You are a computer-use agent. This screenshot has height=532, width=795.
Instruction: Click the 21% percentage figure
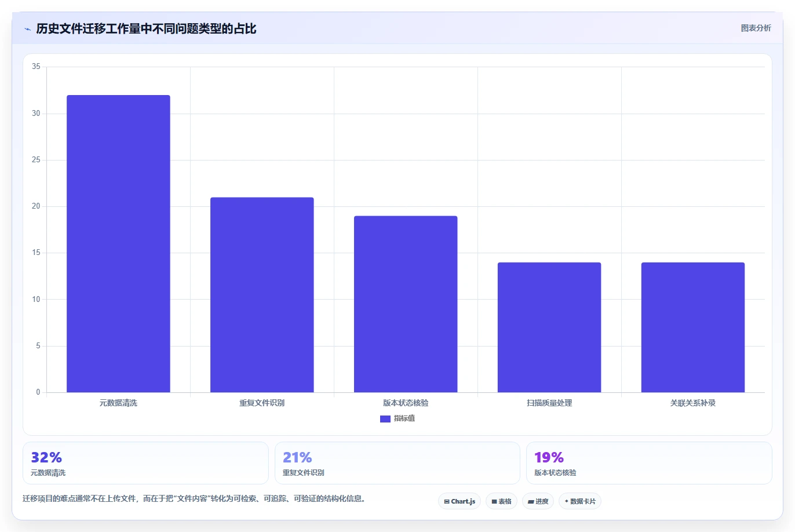tap(297, 457)
